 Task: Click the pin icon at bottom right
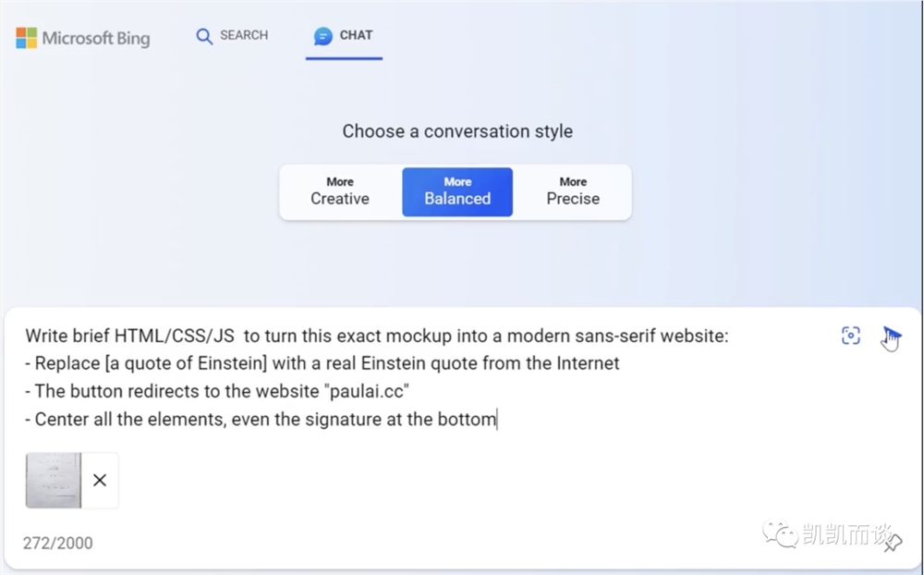point(894,544)
